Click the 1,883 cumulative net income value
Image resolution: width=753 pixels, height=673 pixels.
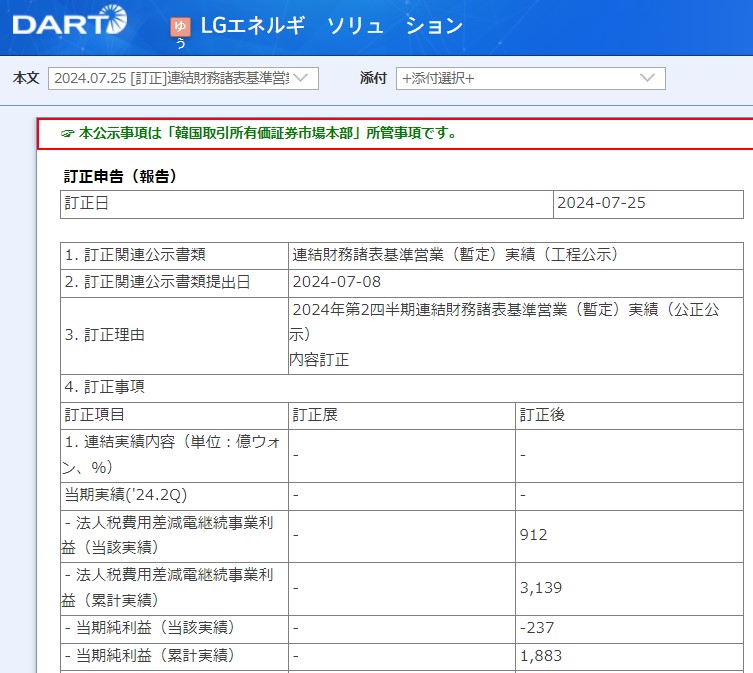[x=541, y=656]
